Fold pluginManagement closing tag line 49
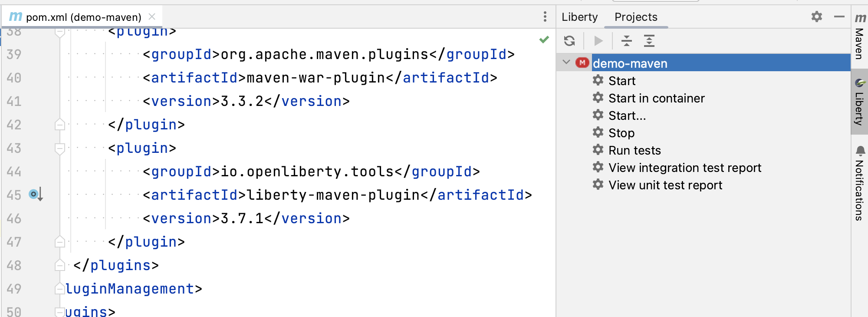This screenshot has width=868, height=317. (60, 289)
